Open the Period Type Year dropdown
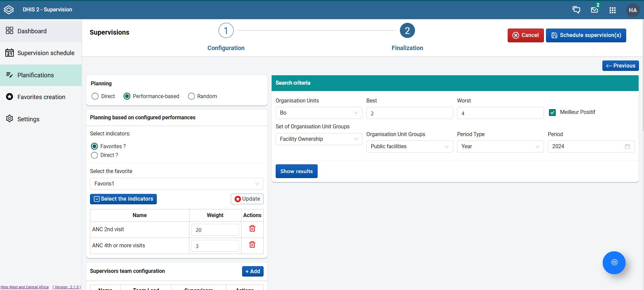Image resolution: width=644 pixels, height=290 pixels. click(x=500, y=147)
